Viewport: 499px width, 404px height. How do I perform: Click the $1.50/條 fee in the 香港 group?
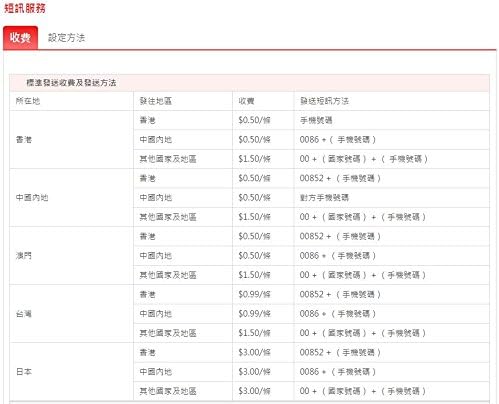[x=254, y=159]
